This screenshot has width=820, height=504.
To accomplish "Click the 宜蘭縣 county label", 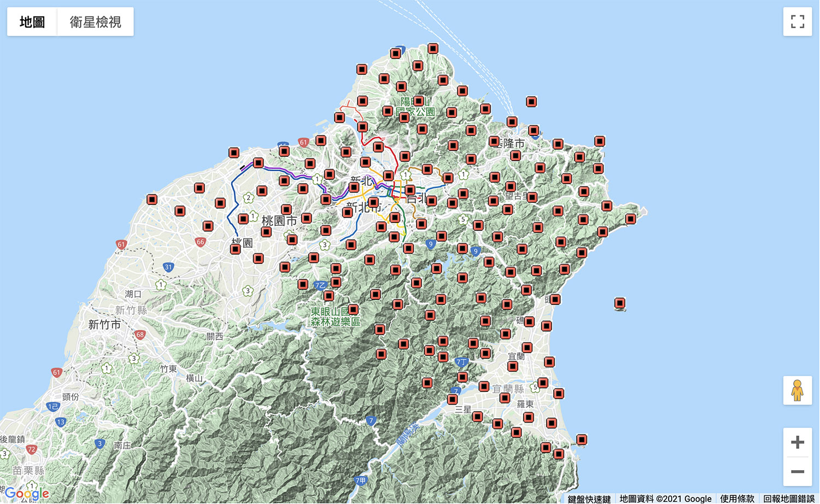I will [508, 389].
